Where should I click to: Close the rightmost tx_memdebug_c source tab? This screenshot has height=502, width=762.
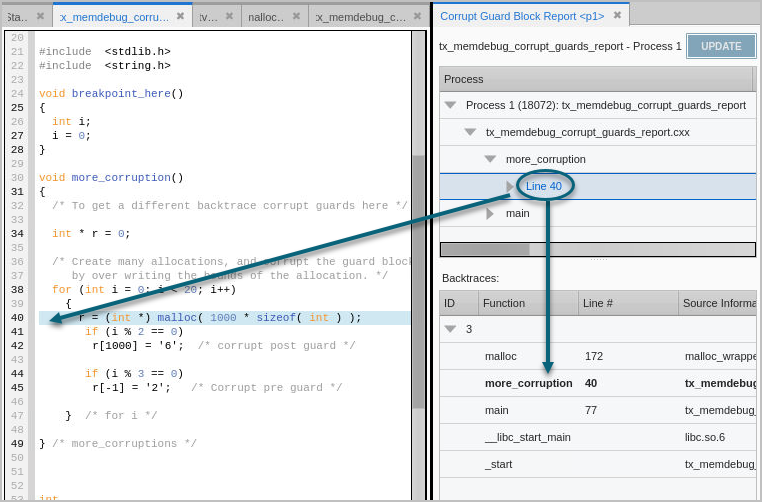(417, 16)
